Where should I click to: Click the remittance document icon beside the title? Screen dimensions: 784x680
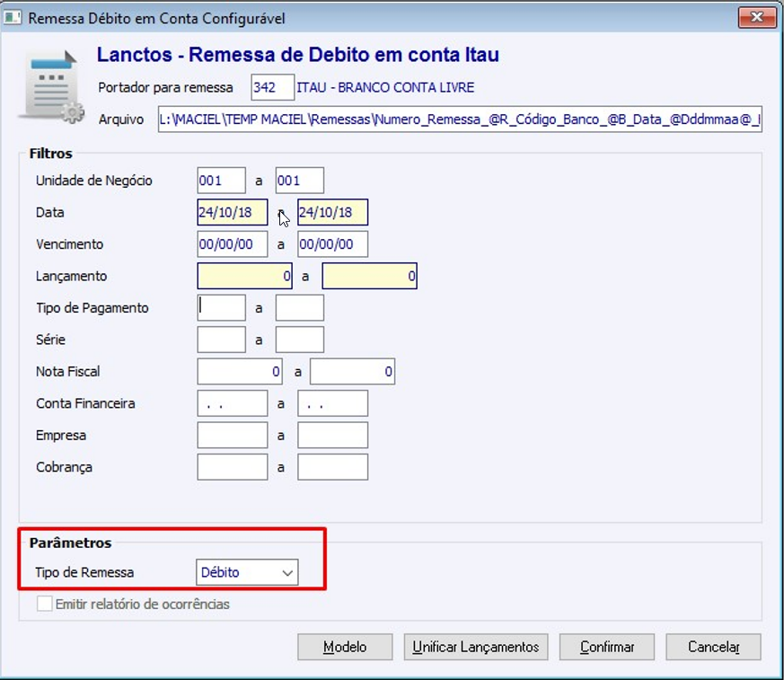click(51, 87)
